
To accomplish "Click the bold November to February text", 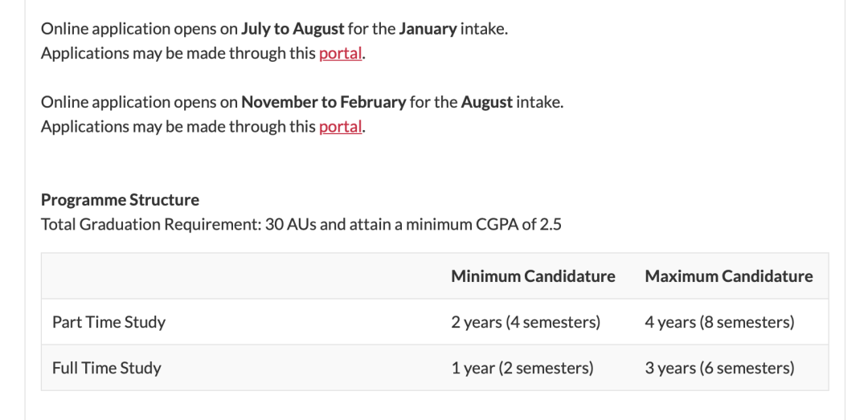I will (x=324, y=102).
